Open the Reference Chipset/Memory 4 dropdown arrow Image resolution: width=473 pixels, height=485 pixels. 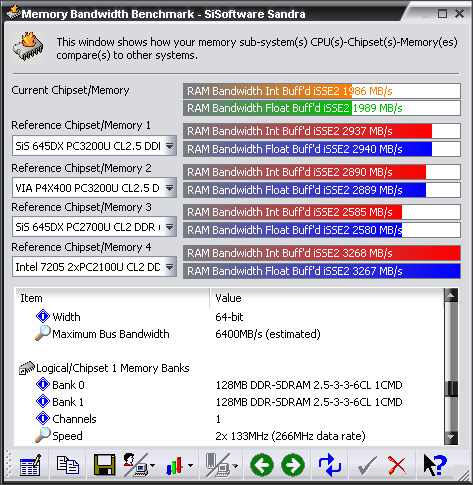170,267
